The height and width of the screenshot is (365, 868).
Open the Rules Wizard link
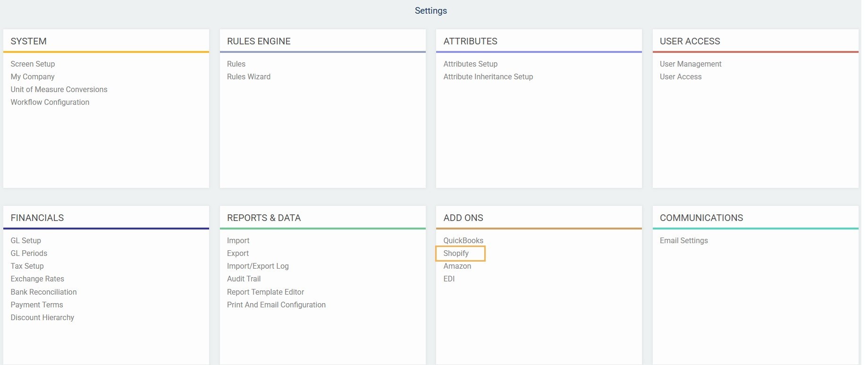(249, 76)
